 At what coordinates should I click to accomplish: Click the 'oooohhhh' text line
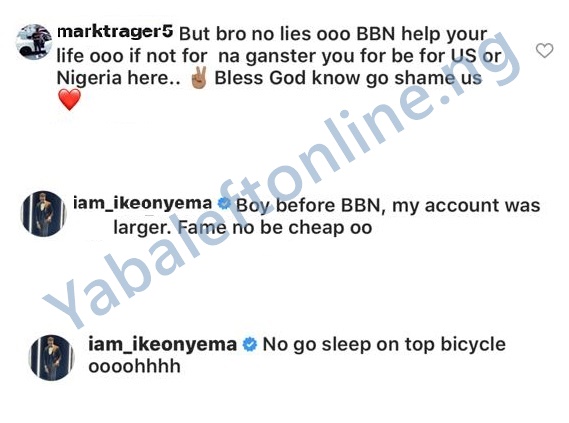[x=134, y=366]
